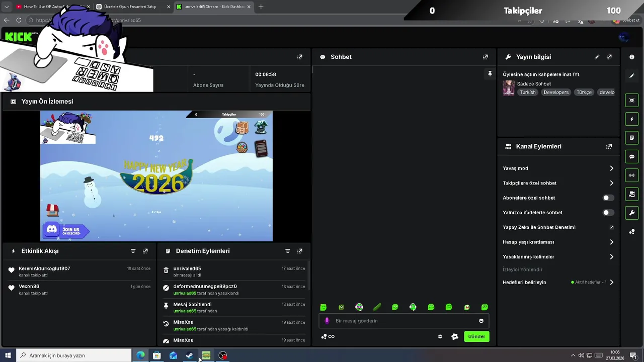Insert the cucumber emote
This screenshot has height=362, width=644.
coord(377,307)
